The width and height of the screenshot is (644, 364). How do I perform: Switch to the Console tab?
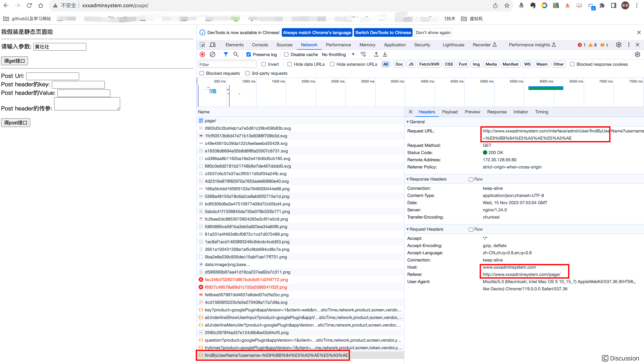pyautogui.click(x=260, y=45)
